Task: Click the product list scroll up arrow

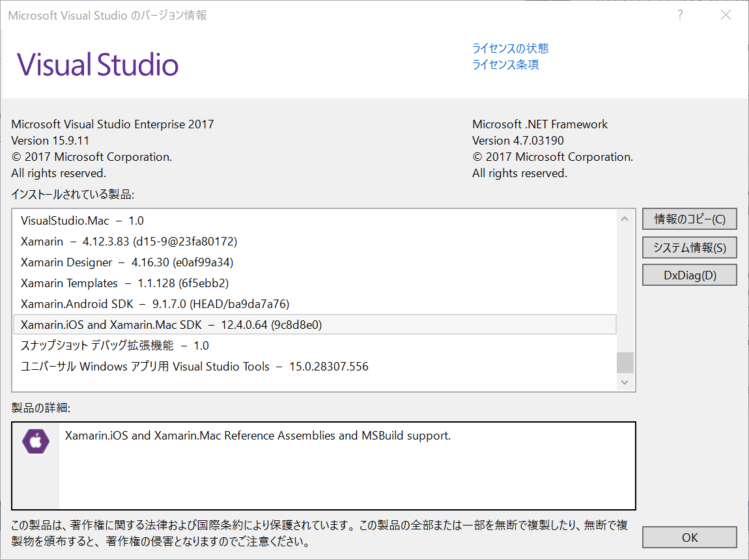Action: [x=625, y=219]
